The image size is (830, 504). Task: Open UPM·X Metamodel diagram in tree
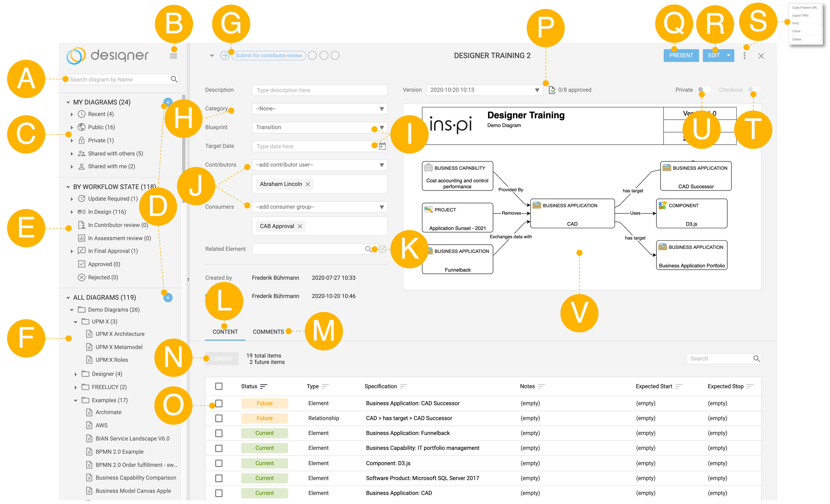point(119,347)
